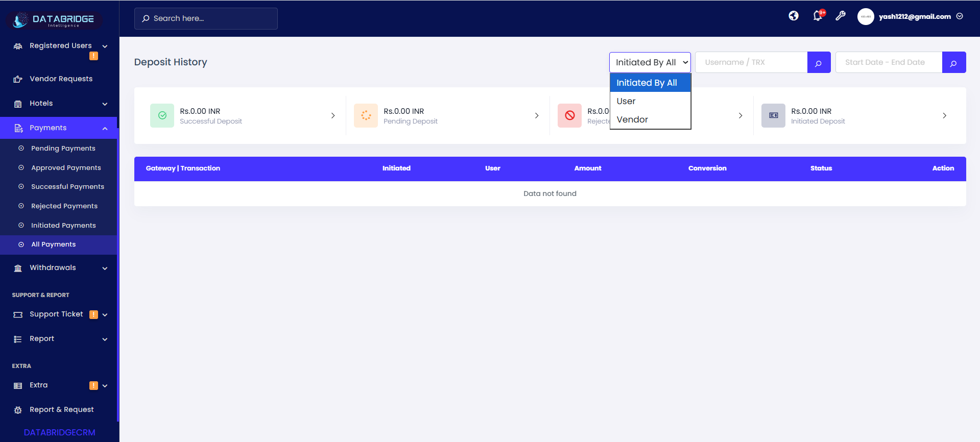Expand the Registered Users menu chevron
Image resolution: width=980 pixels, height=442 pixels.
(x=105, y=46)
